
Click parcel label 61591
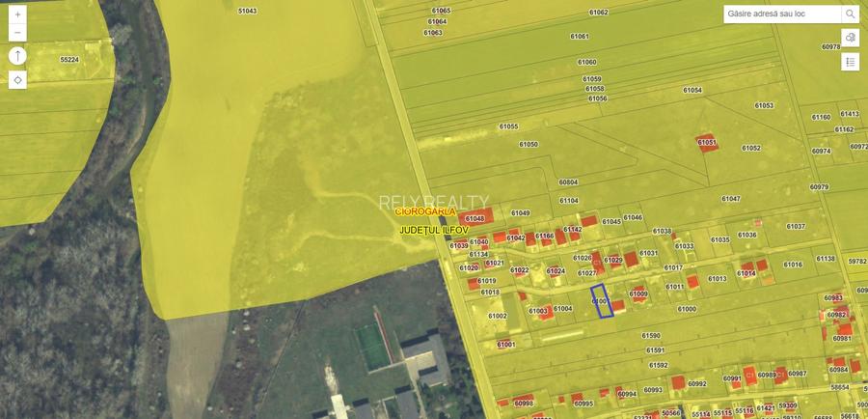[656, 350]
